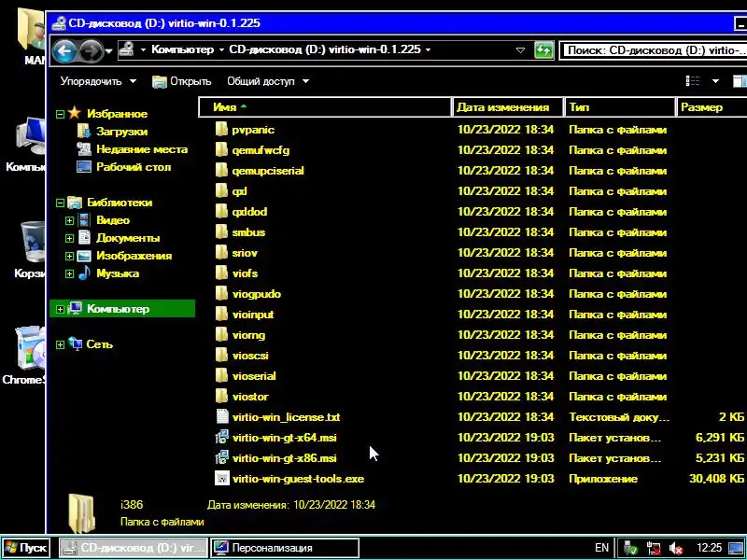Image resolution: width=747 pixels, height=560 pixels.
Task: Select the vioscsi folder
Action: 250,356
